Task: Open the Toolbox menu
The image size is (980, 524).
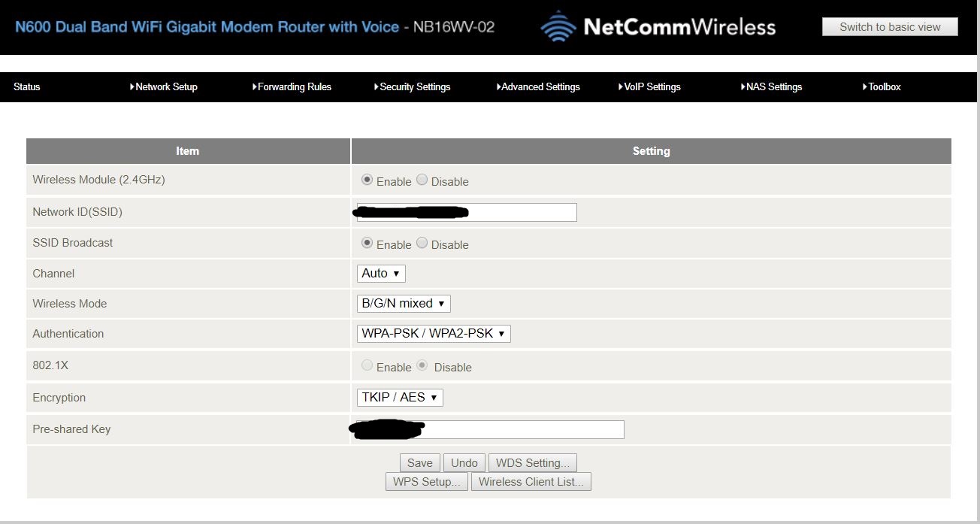Action: tap(882, 87)
